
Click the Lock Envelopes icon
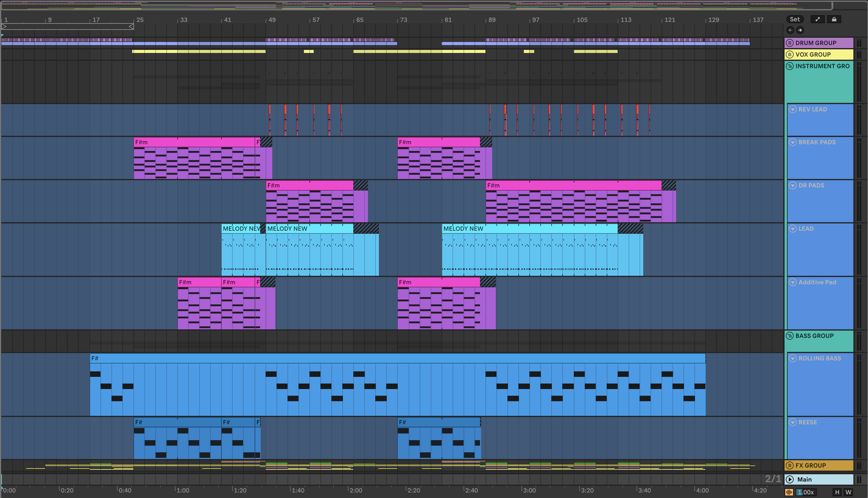(x=834, y=19)
